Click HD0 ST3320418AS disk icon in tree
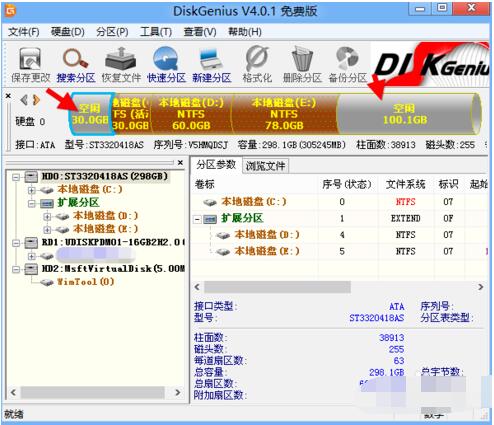Image resolution: width=494 pixels, height=425 pixels. [31, 176]
